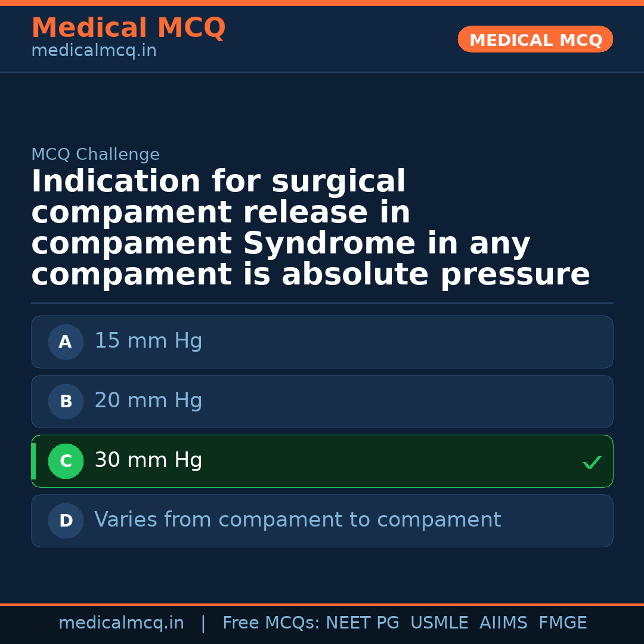
Task: Open the Medical MCQ title logo
Action: click(x=128, y=28)
